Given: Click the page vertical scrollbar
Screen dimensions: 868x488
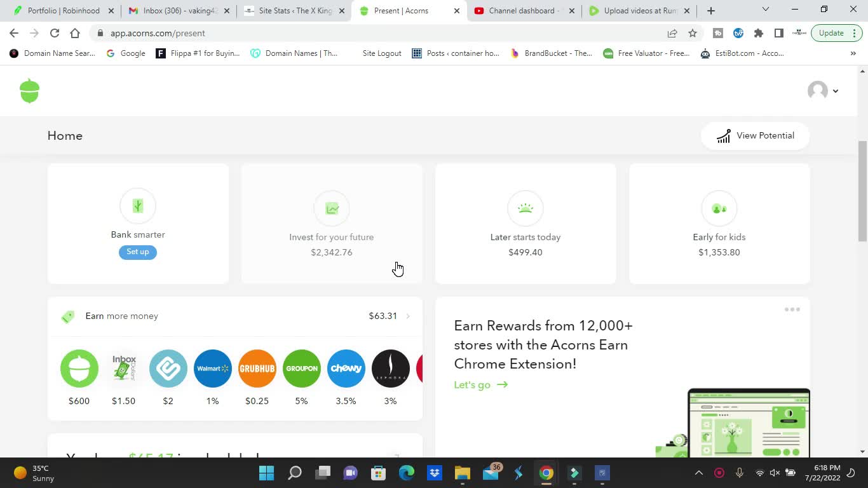Looking at the screenshot, I should point(862,191).
